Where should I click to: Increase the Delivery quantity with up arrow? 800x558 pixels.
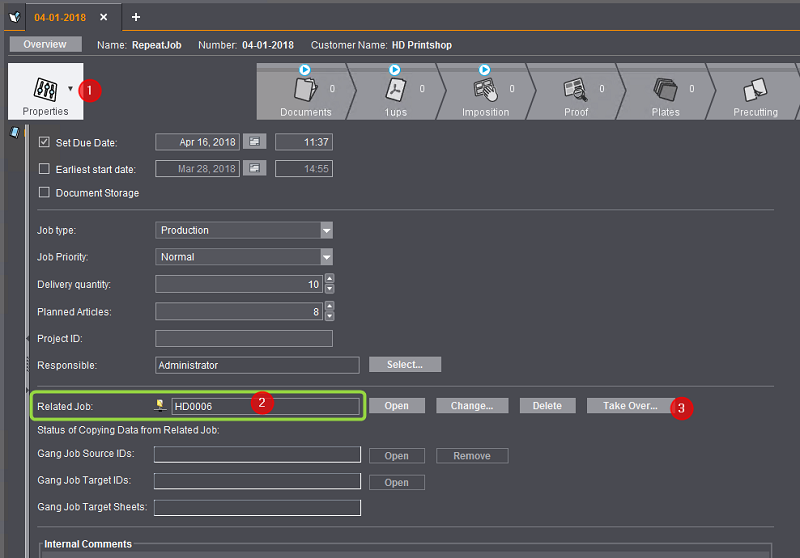coord(330,279)
